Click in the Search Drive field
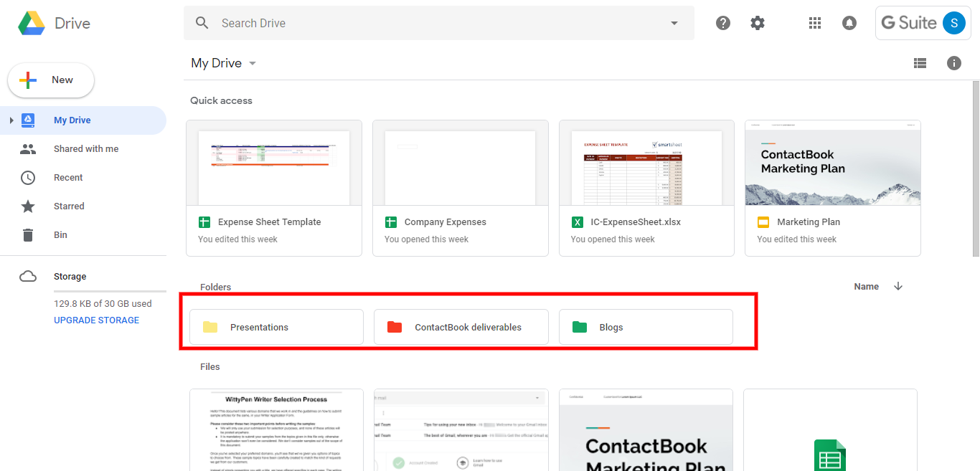 [439, 23]
